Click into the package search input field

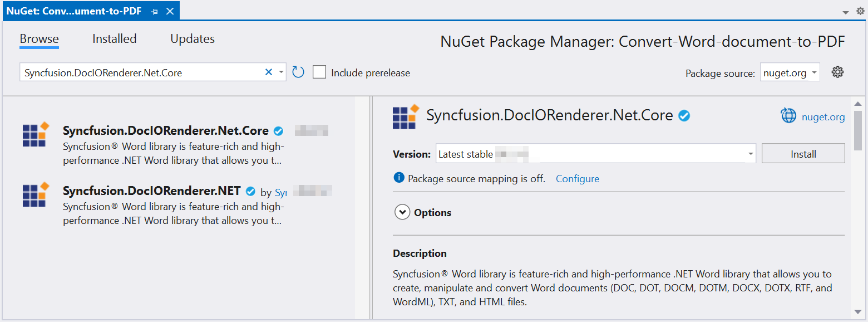tap(139, 73)
